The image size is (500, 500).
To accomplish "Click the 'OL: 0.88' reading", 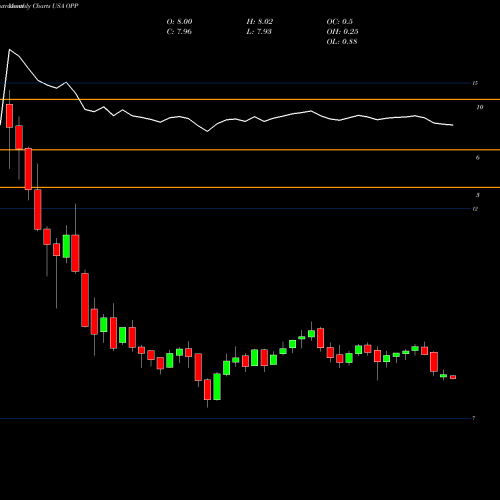I will pos(342,42).
